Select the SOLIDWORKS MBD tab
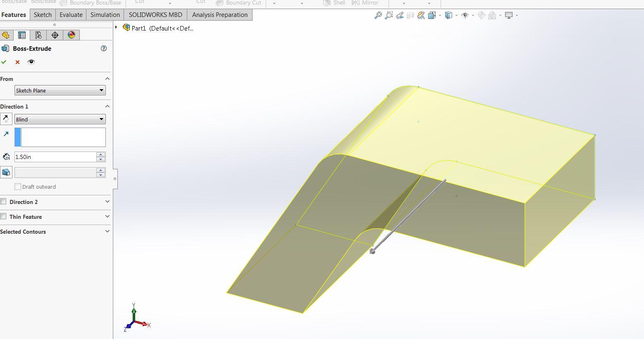This screenshot has width=644, height=339. pyautogui.click(x=155, y=15)
